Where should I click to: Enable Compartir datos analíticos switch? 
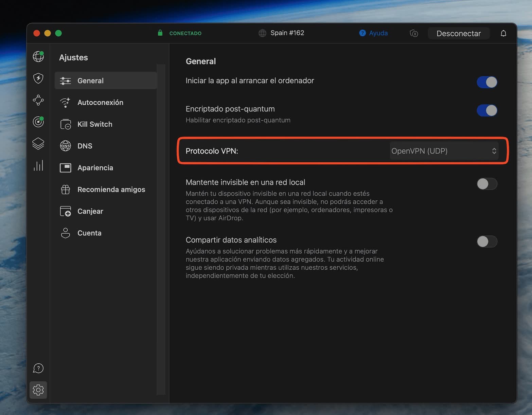click(x=487, y=241)
